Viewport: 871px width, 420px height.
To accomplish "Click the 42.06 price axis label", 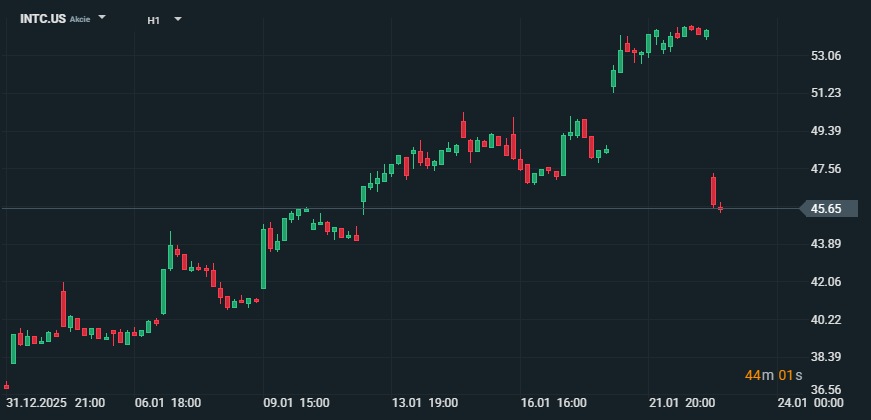I will click(x=826, y=282).
